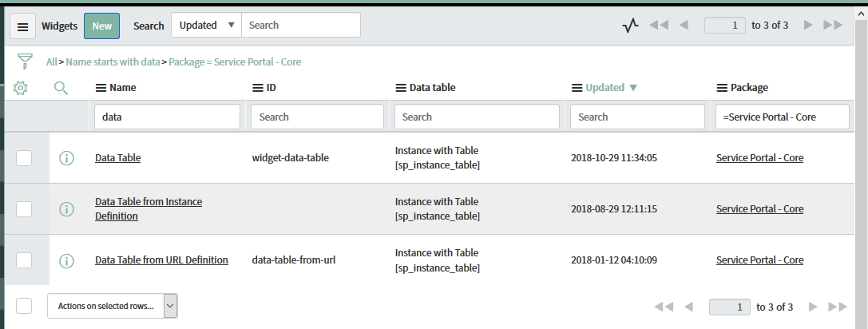Toggle column search magnifier icon
This screenshot has width=868, height=329.
pyautogui.click(x=61, y=88)
